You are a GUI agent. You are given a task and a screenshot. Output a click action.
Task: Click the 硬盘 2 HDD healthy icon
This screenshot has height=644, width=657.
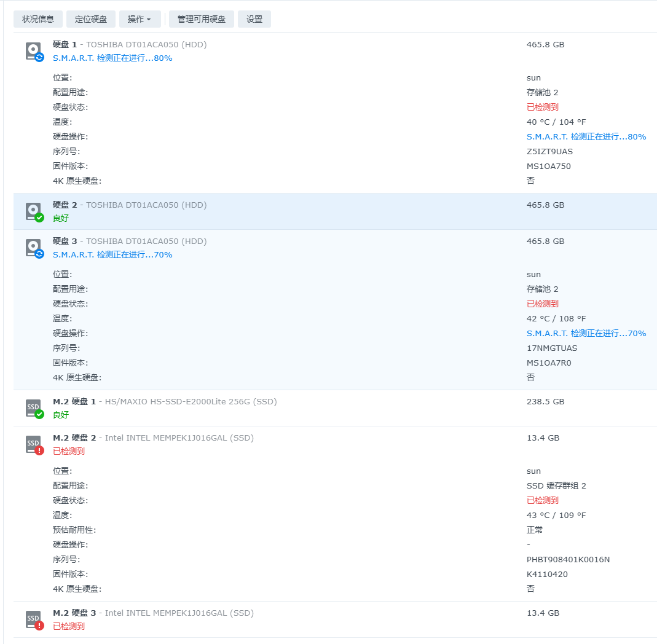coord(34,212)
